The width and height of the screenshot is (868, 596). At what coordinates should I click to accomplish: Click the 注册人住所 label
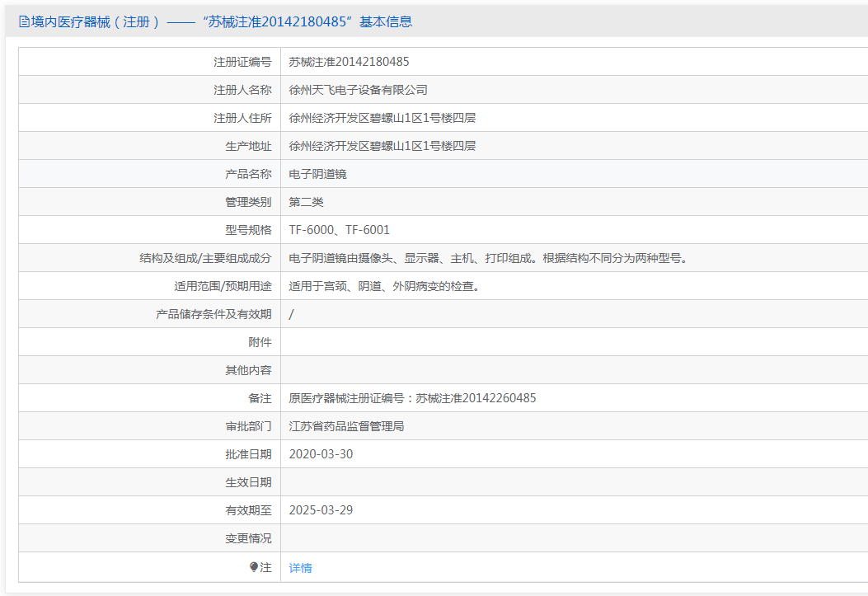coord(242,118)
